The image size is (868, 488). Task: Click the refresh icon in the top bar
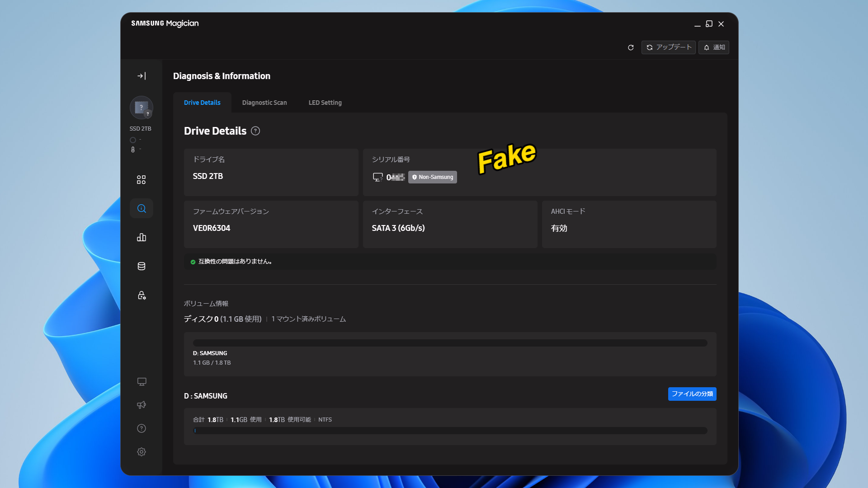(x=631, y=47)
